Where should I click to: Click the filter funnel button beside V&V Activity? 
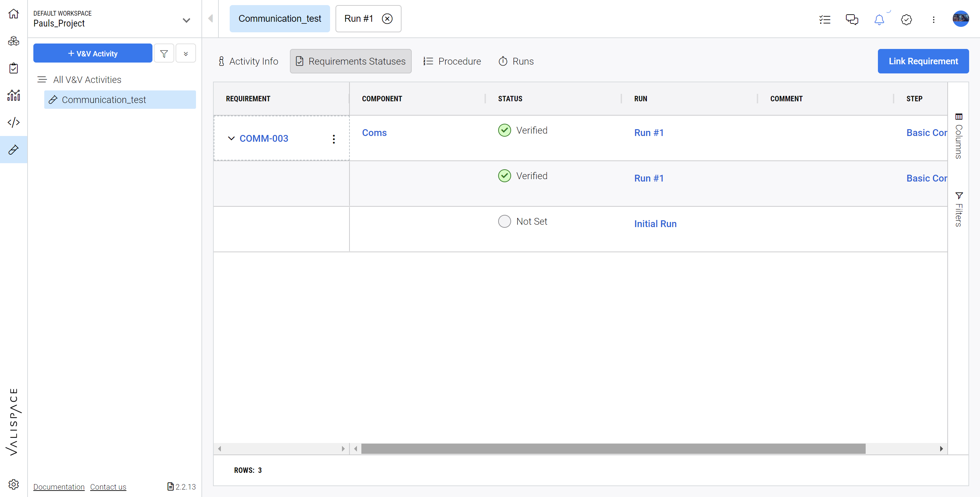coord(164,54)
